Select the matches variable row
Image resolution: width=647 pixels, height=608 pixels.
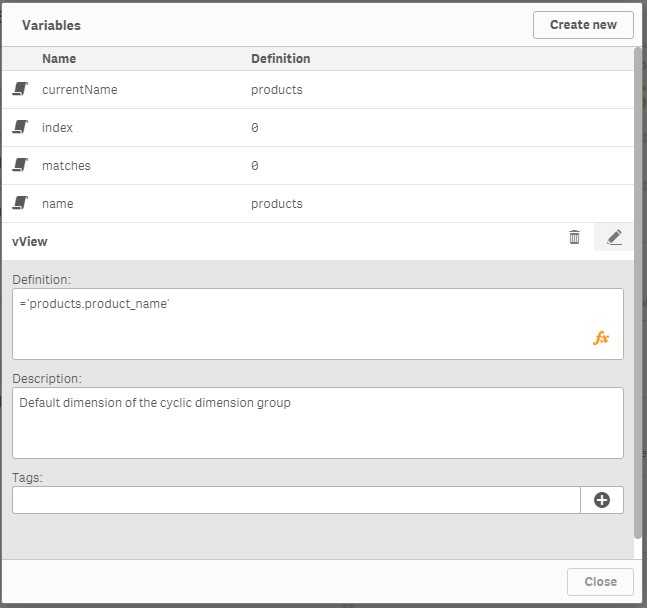coord(318,166)
